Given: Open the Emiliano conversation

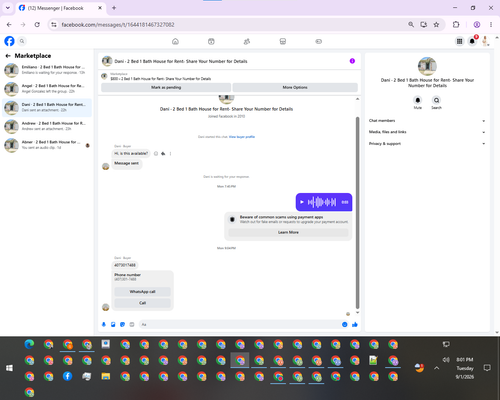Looking at the screenshot, I should [47, 70].
